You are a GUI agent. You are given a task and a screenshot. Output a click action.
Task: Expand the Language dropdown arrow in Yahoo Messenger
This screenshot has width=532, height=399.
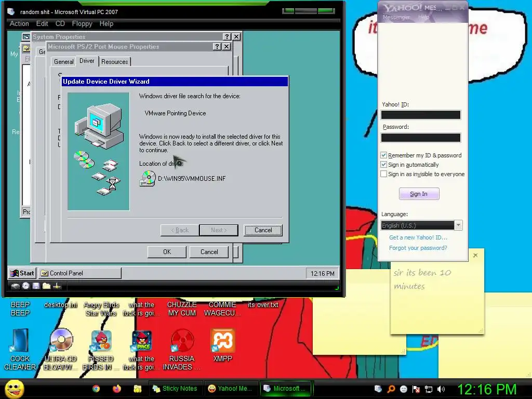(x=458, y=225)
